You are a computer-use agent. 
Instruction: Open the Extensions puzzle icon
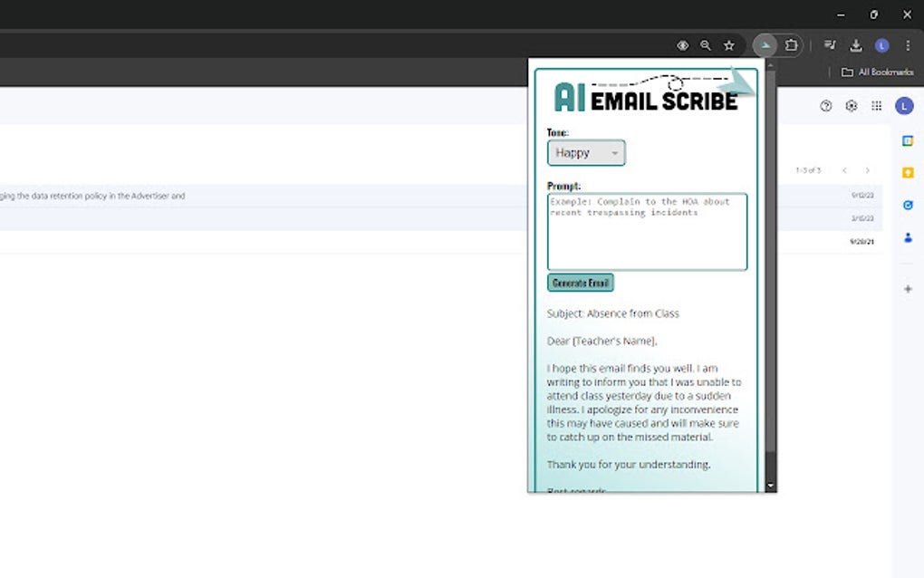click(x=789, y=44)
